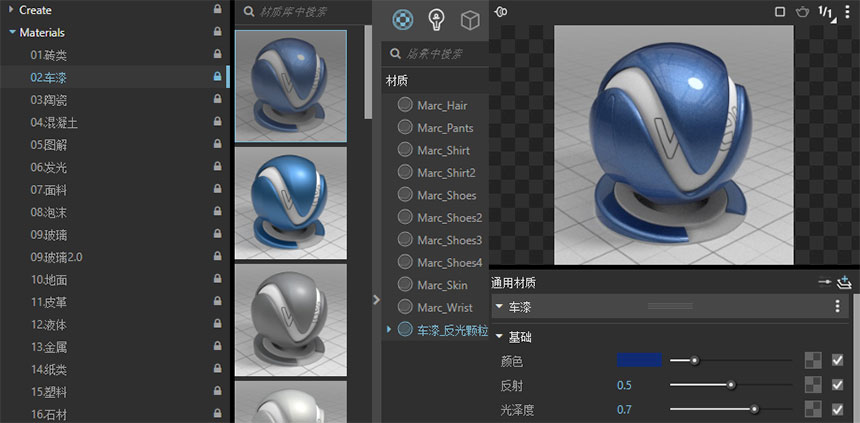Click the add layer icon beside 通用材质

(844, 283)
